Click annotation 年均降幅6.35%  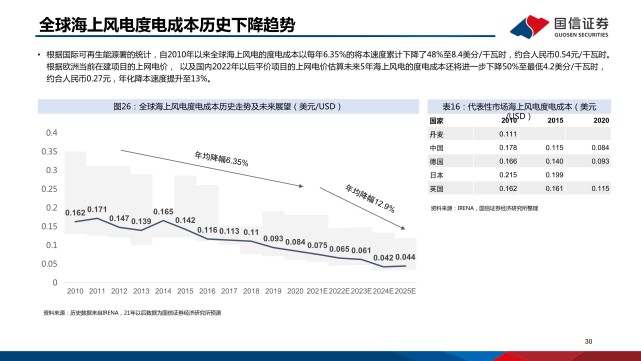point(221,159)
